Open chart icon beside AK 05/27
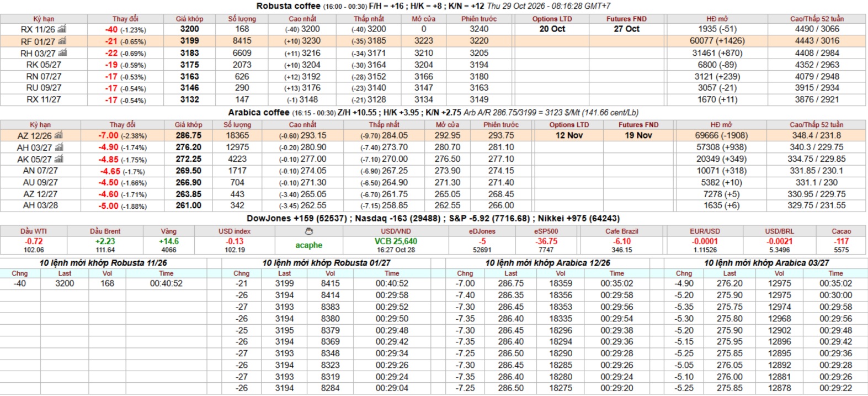This screenshot has width=868, height=396. click(x=59, y=159)
